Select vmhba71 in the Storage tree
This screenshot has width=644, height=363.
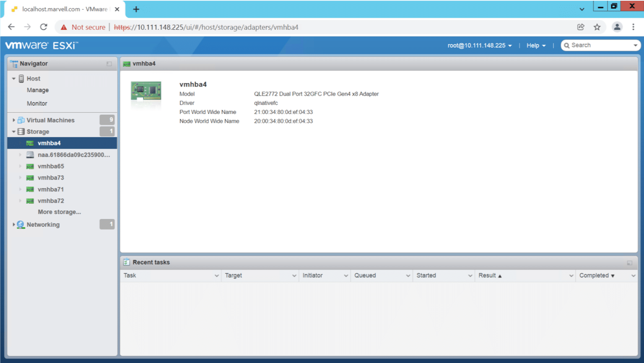coord(51,189)
